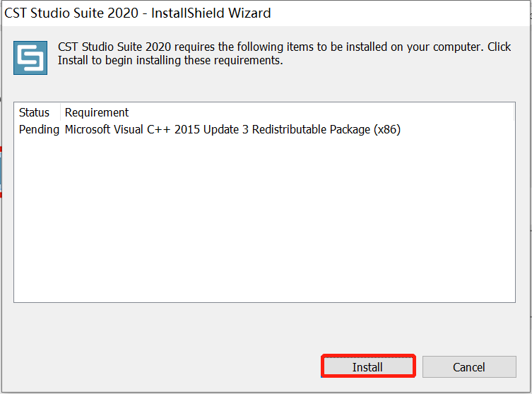Select the Pending status cell

39,129
